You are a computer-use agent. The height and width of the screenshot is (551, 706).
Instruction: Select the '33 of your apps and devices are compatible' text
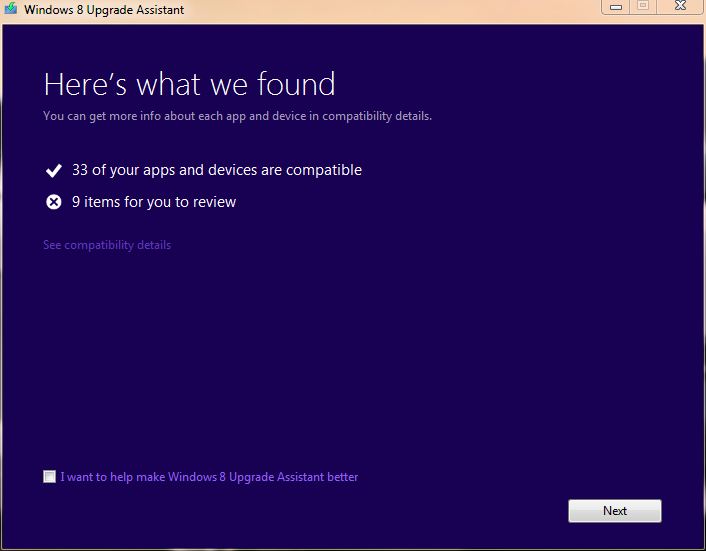coord(217,170)
